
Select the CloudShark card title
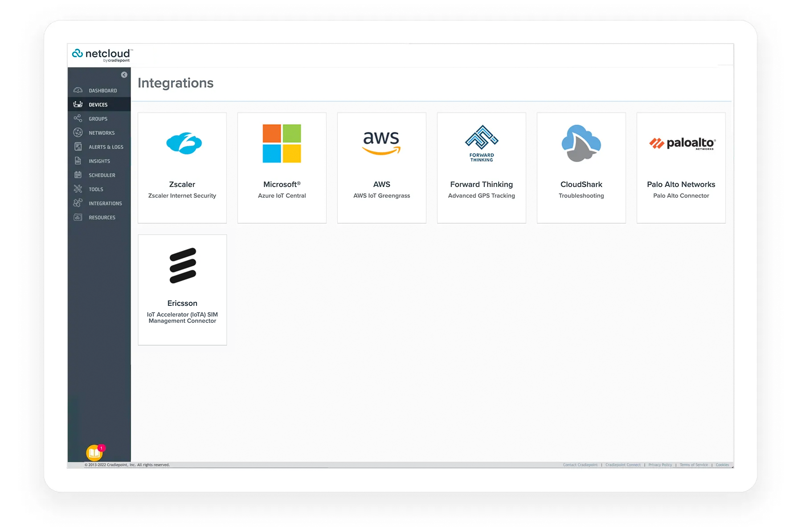coord(581,184)
